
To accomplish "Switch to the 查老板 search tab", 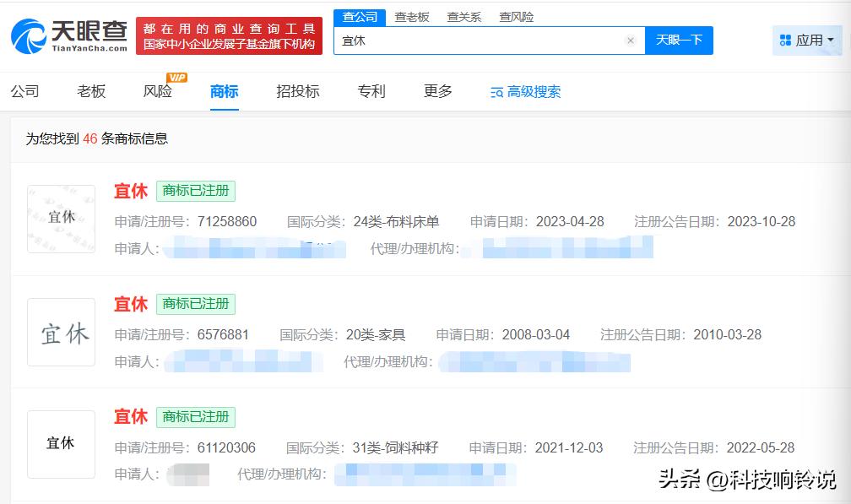I will click(412, 18).
